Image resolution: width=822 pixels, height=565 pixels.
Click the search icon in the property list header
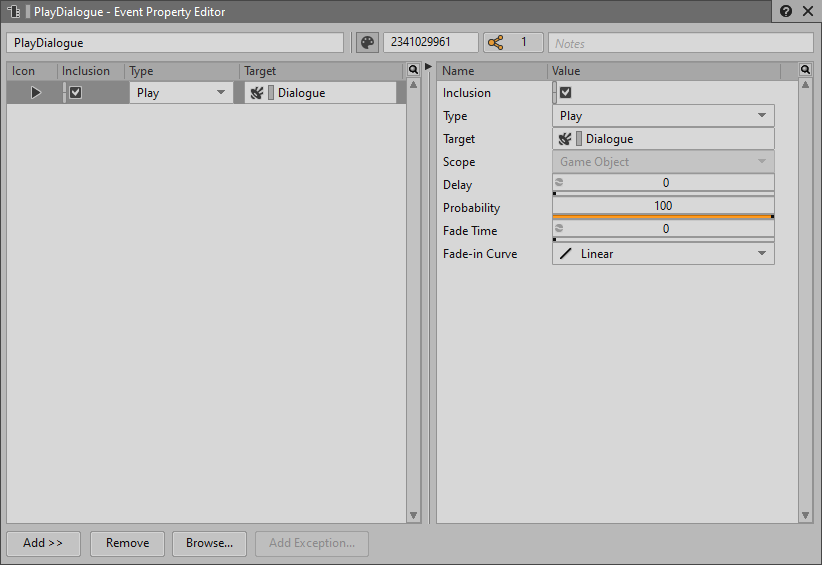805,71
